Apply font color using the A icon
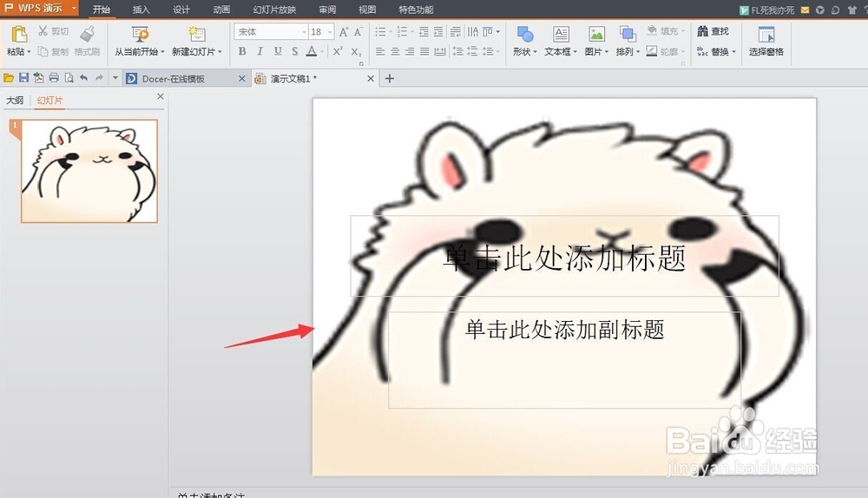The image size is (868, 498). tap(312, 51)
